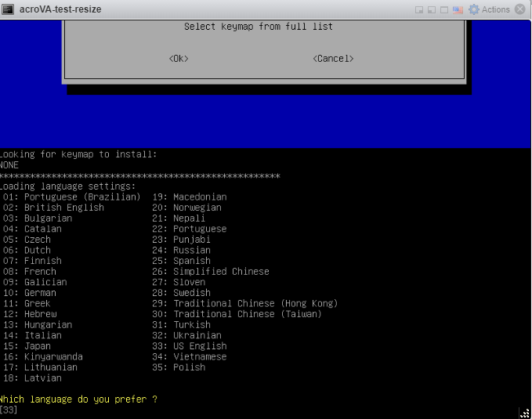This screenshot has width=532, height=419.
Task: Click language entry 28: Swedish
Action: [181, 293]
